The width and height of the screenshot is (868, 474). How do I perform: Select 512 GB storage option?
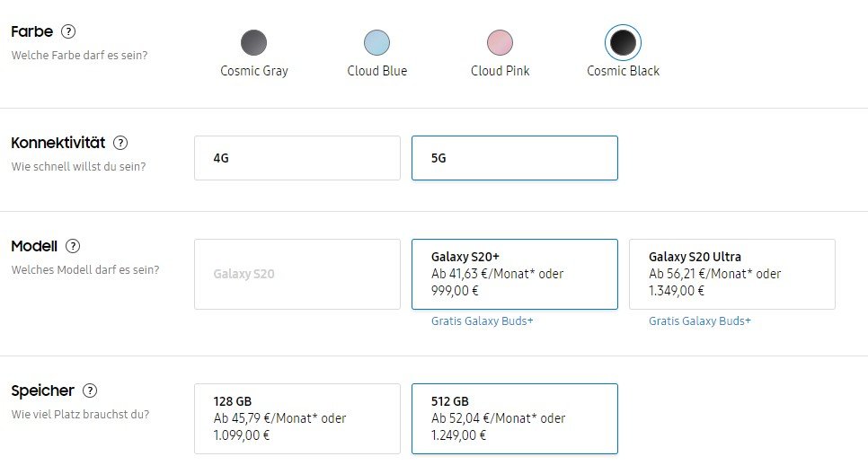(515, 418)
